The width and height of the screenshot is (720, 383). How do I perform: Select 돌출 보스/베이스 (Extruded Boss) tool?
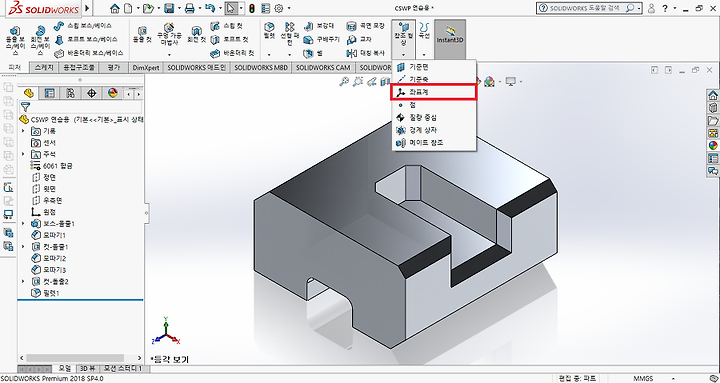[15, 40]
